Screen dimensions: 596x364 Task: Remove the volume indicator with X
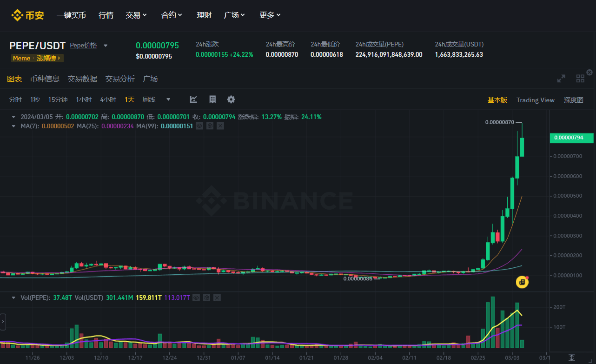tap(217, 298)
